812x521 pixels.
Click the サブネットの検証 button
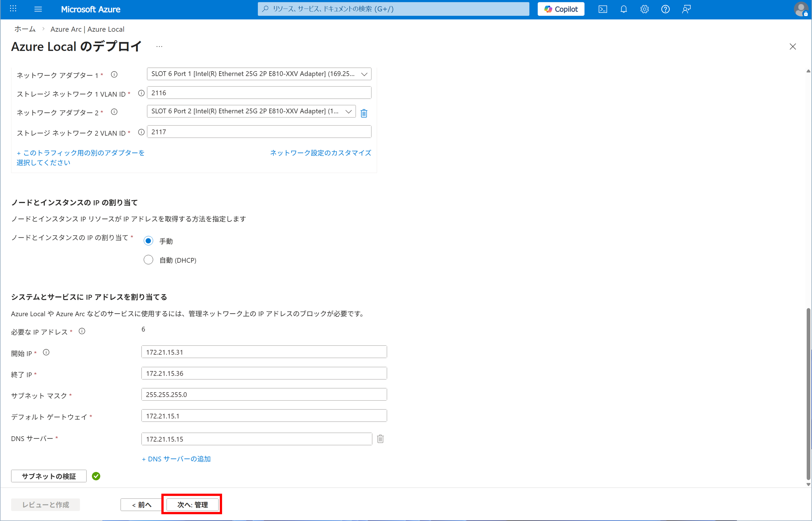tap(49, 476)
